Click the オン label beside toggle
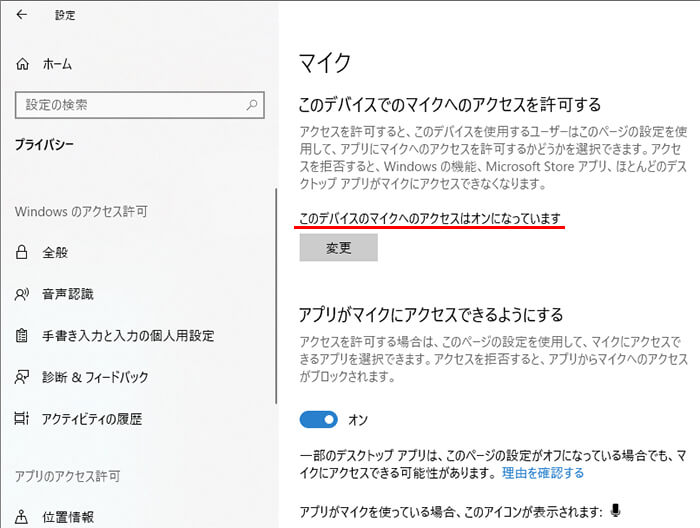The image size is (700, 528). pos(358,420)
